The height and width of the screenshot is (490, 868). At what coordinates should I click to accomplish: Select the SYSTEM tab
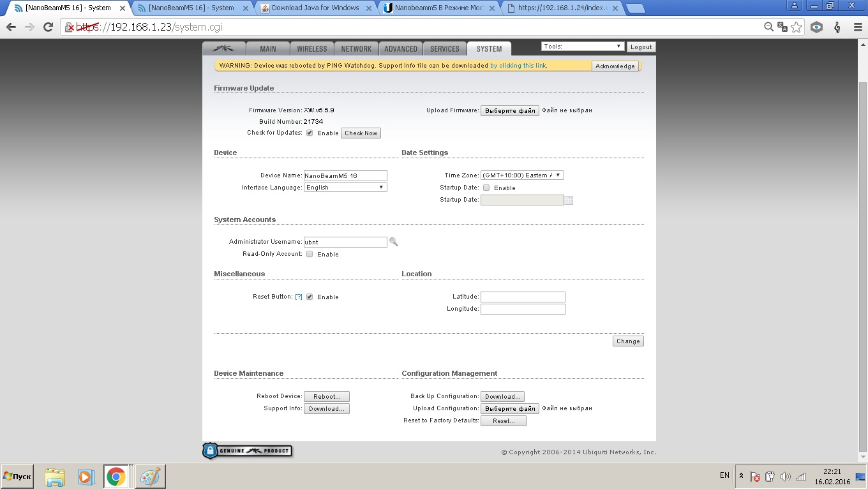(x=489, y=48)
